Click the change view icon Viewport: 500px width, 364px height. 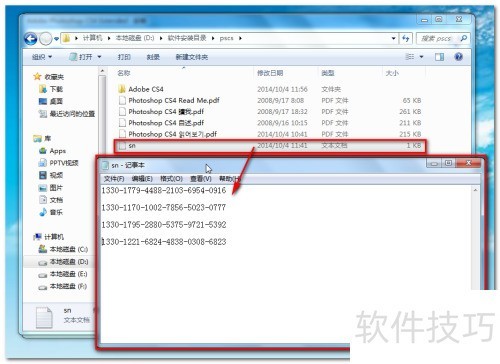(x=410, y=57)
